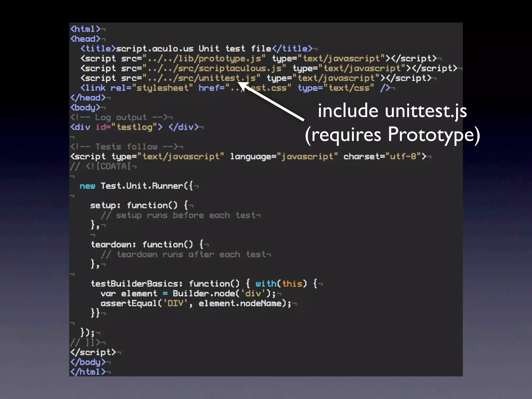Click the closing </html> tag
Screen dimensions: 532x399
point(88,372)
